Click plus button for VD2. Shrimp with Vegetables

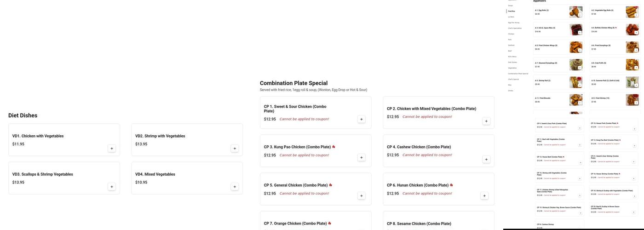235,148
